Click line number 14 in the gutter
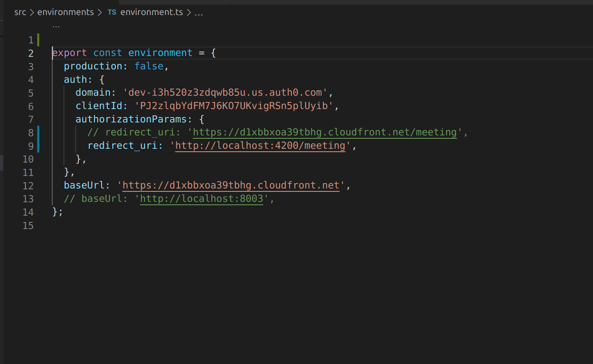 (x=28, y=212)
